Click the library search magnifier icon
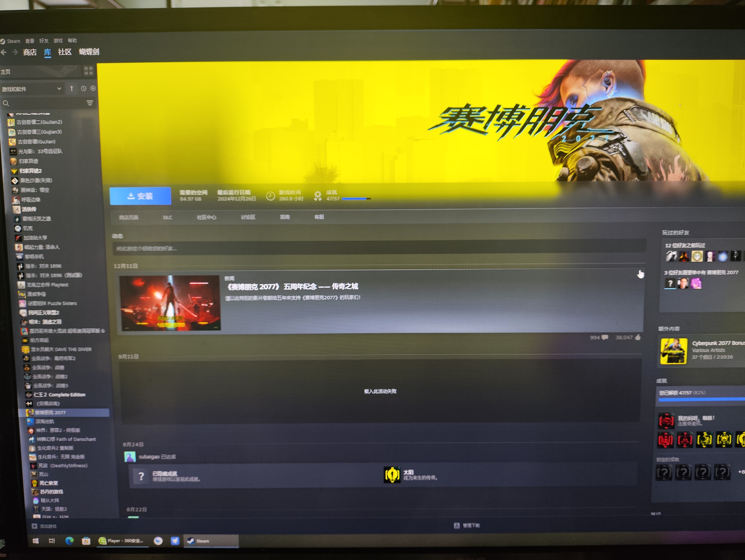The image size is (745, 560). (6, 103)
